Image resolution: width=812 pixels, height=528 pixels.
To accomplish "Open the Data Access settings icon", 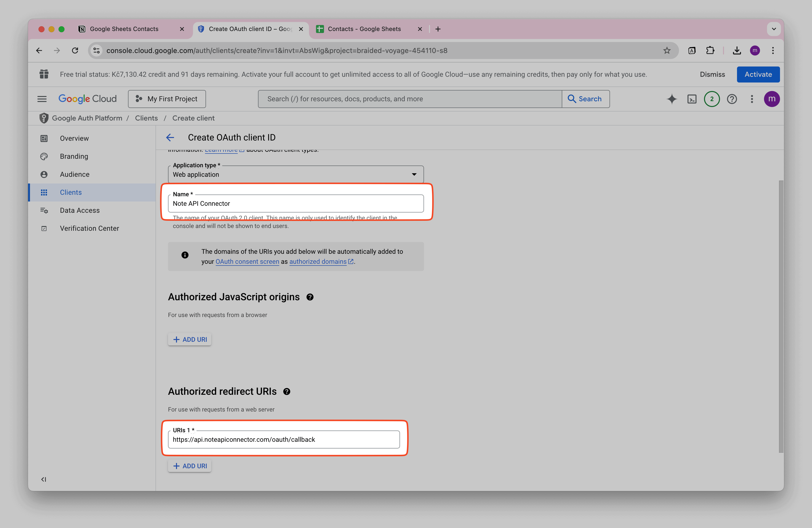I will 44,210.
